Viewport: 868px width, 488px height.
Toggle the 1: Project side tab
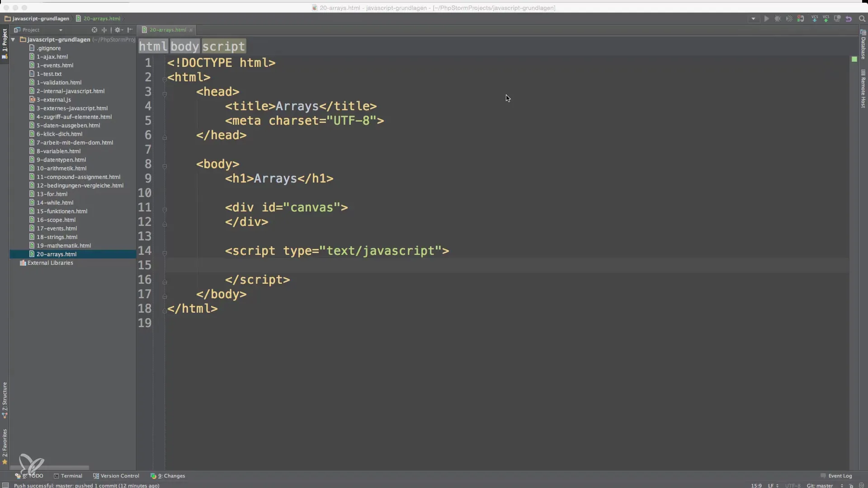tap(5, 44)
